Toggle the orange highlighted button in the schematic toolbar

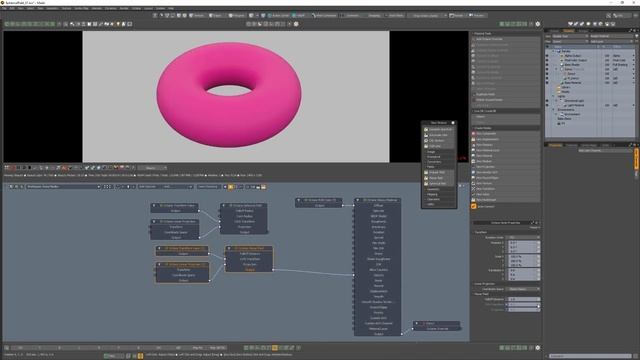(231, 187)
